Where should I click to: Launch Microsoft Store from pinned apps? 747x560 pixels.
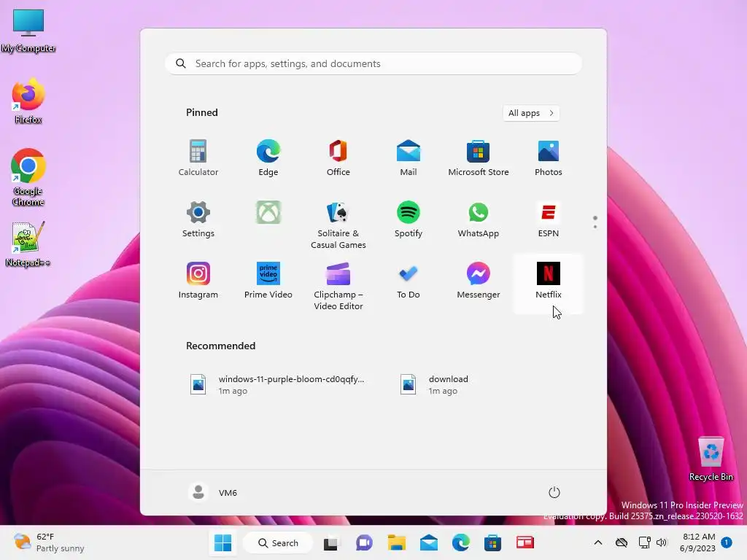pos(479,158)
